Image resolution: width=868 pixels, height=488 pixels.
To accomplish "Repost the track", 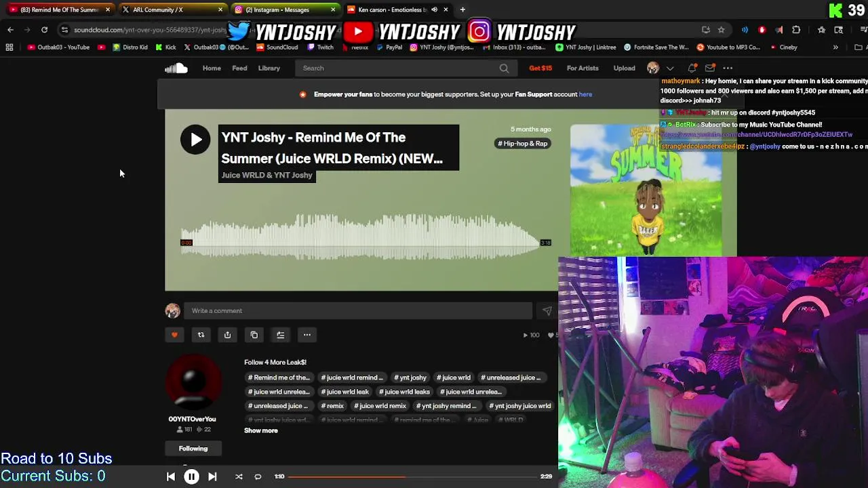I will (x=201, y=335).
